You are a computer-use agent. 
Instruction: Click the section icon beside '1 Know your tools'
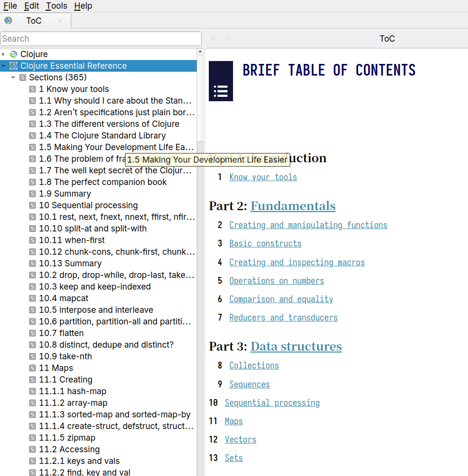point(32,89)
